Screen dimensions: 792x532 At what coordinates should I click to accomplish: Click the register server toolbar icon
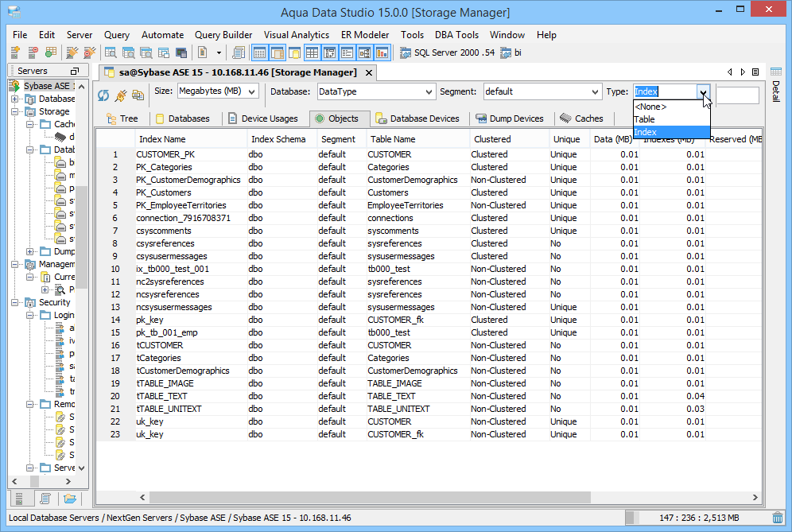pos(15,52)
